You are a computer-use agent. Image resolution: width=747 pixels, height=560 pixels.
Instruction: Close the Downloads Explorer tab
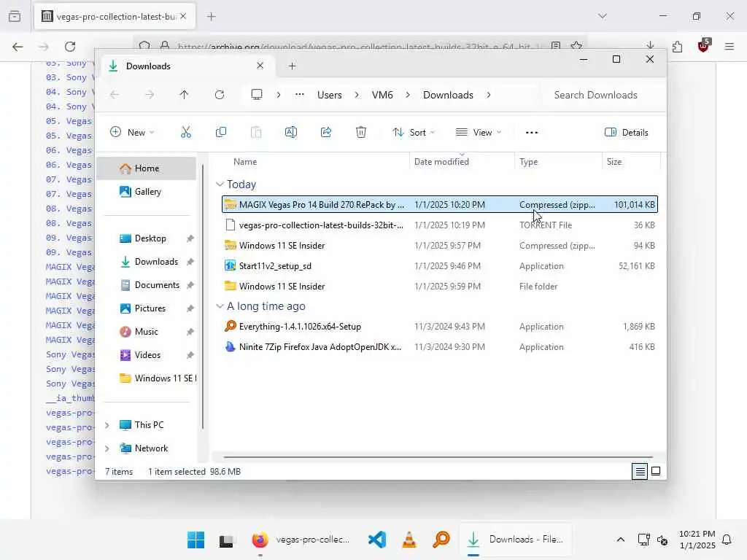point(260,66)
